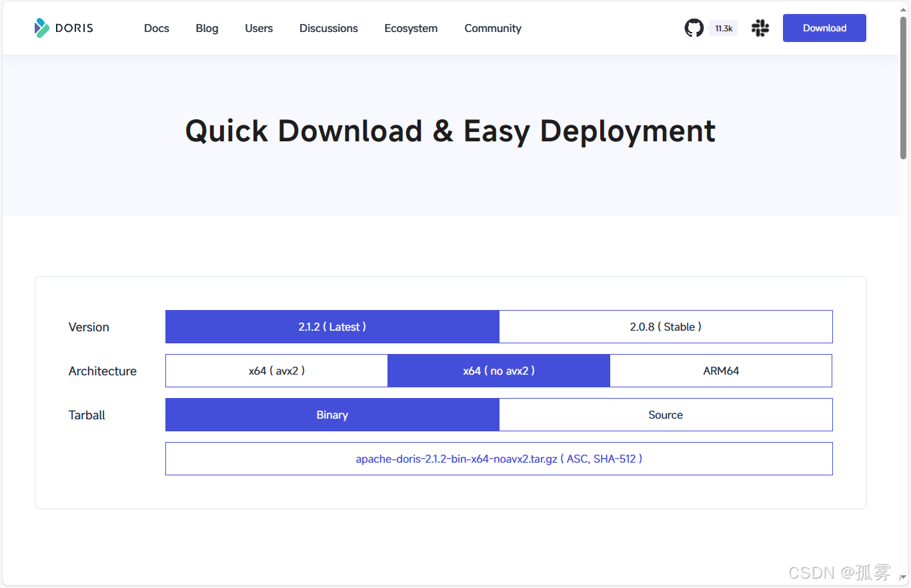
Task: Click the Tarball row label
Action: click(87, 415)
